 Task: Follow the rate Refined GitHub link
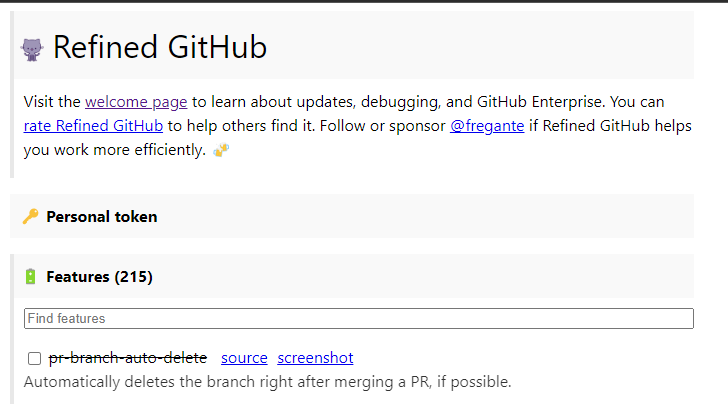93,126
